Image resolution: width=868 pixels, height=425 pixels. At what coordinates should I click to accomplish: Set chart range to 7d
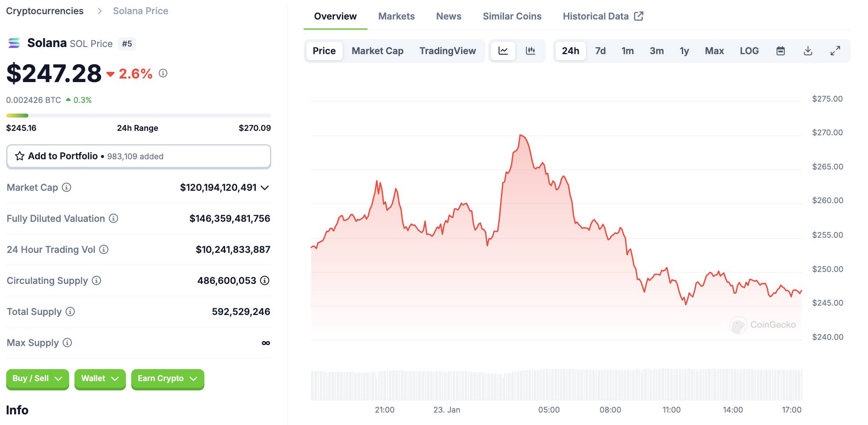tap(600, 51)
